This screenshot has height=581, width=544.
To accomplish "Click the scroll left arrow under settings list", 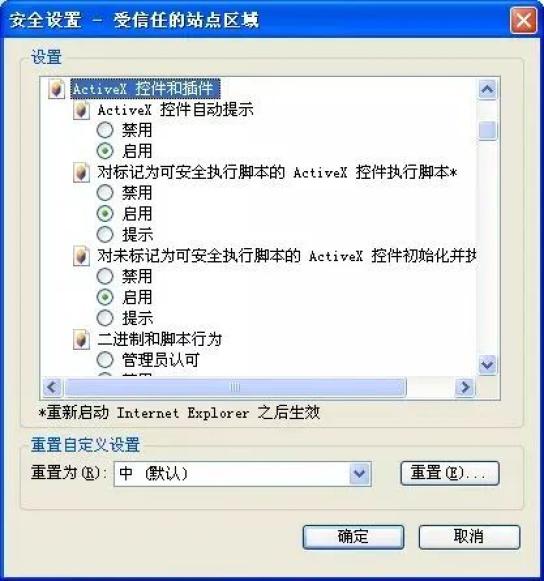I will coord(52,388).
